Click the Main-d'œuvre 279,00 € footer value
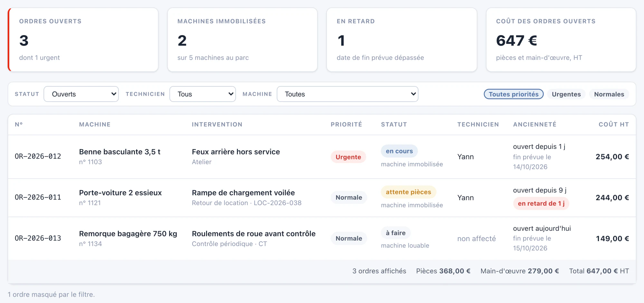 pyautogui.click(x=520, y=271)
